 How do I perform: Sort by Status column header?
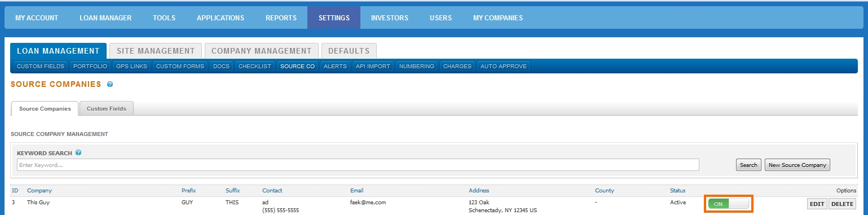(x=678, y=191)
